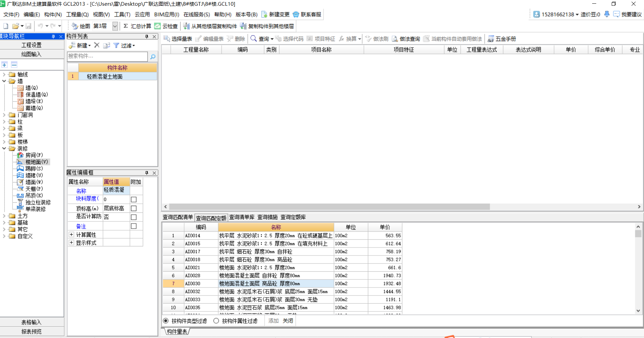Pin the 构件列表 panel
This screenshot has width=644, height=338.
147,36
